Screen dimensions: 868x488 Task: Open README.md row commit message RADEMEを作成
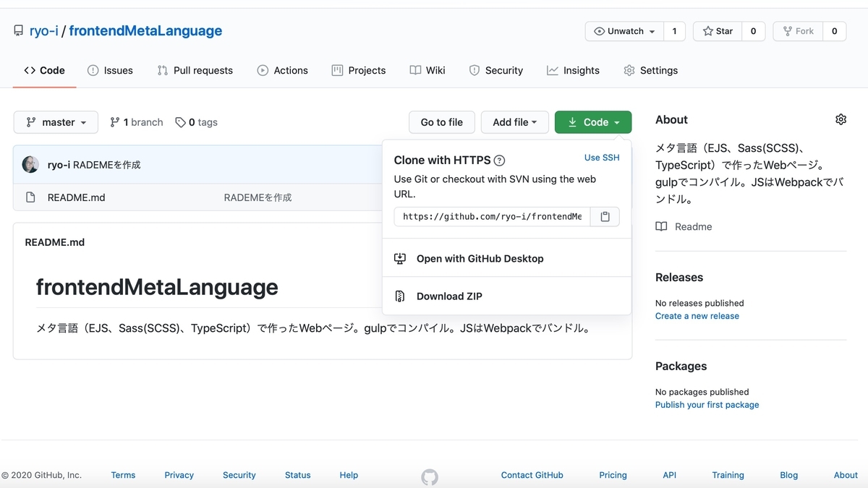tap(258, 197)
